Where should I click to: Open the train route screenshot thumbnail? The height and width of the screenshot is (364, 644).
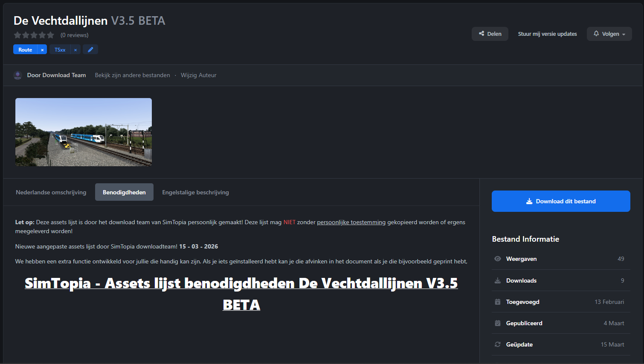click(x=84, y=132)
